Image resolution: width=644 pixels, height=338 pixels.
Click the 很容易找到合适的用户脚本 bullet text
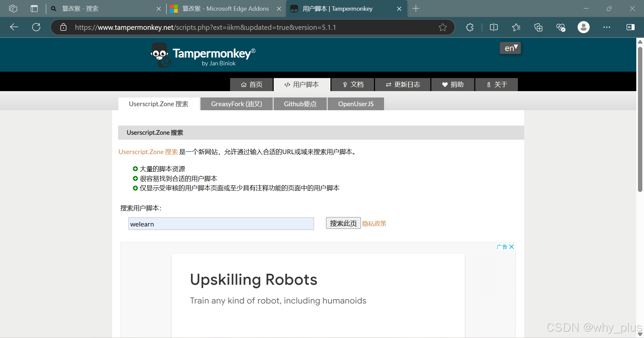click(x=178, y=179)
